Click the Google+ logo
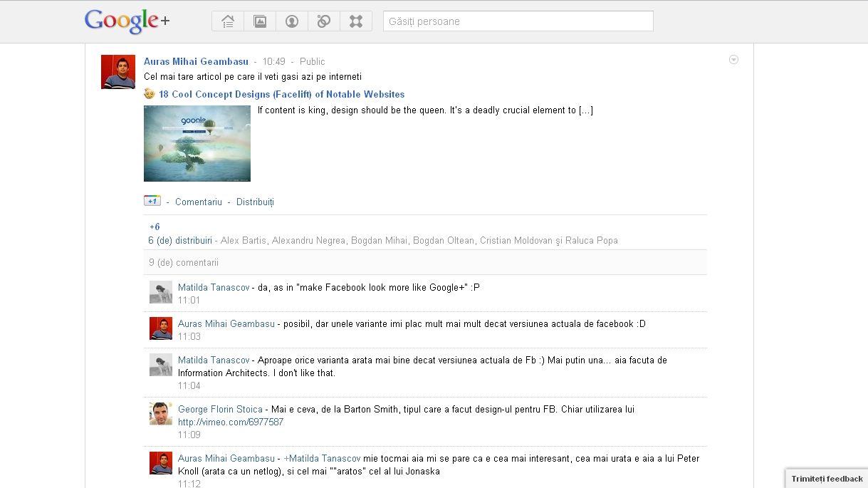Image resolution: width=868 pixels, height=488 pixels. click(x=127, y=21)
